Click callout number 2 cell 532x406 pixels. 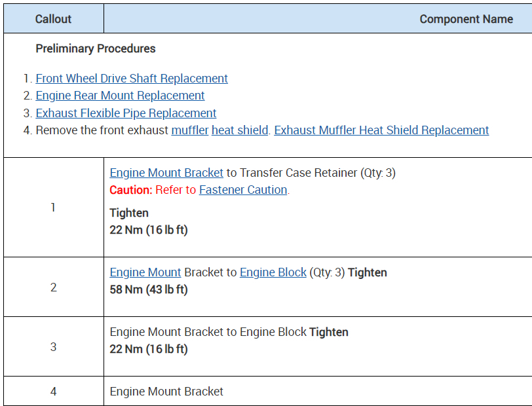[x=53, y=287]
